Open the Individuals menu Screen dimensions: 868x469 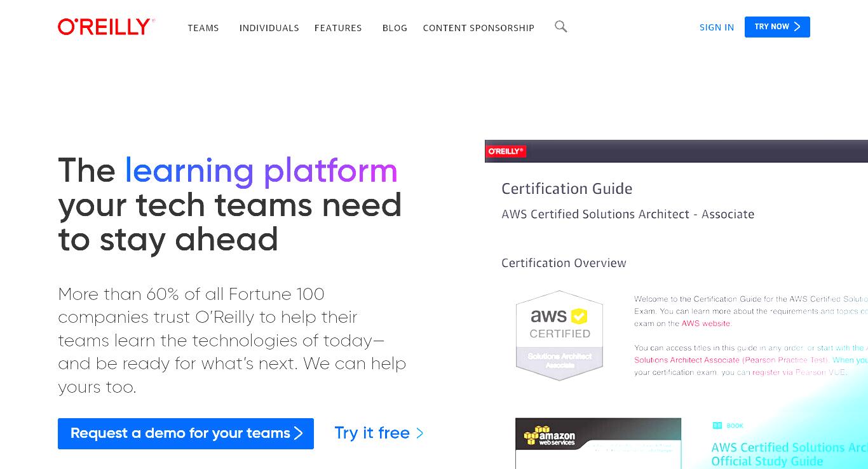(x=269, y=28)
